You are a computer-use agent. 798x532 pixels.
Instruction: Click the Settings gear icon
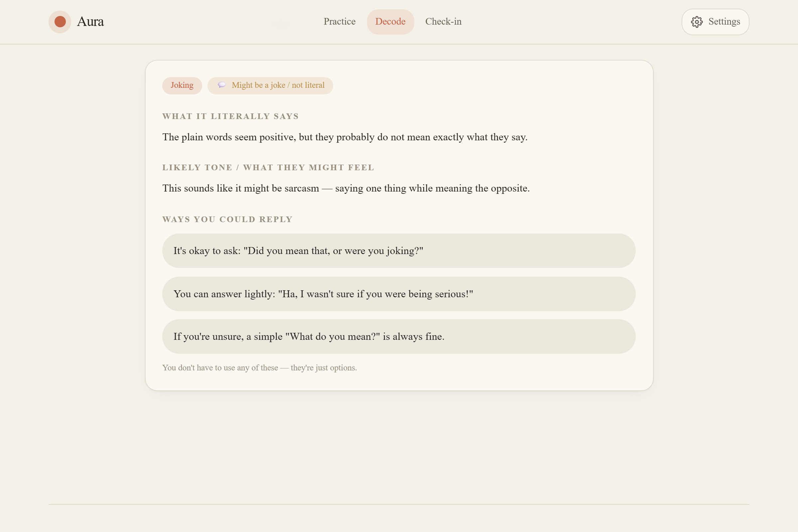tap(697, 22)
